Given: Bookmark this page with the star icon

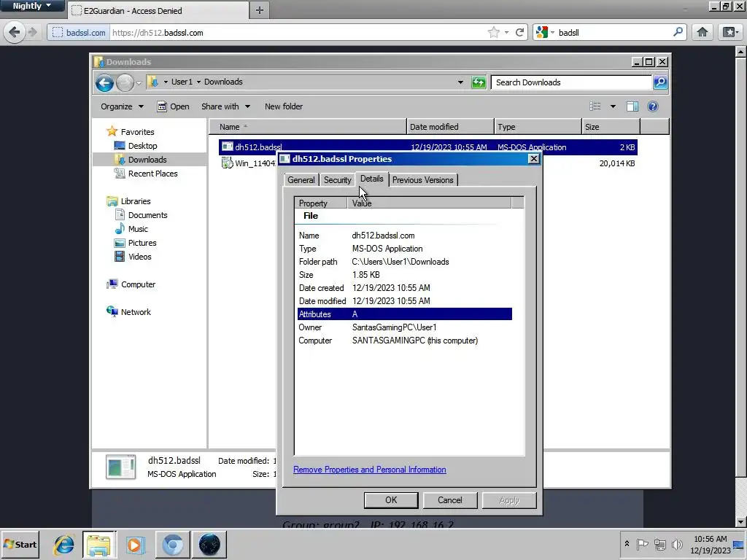Looking at the screenshot, I should click(494, 32).
